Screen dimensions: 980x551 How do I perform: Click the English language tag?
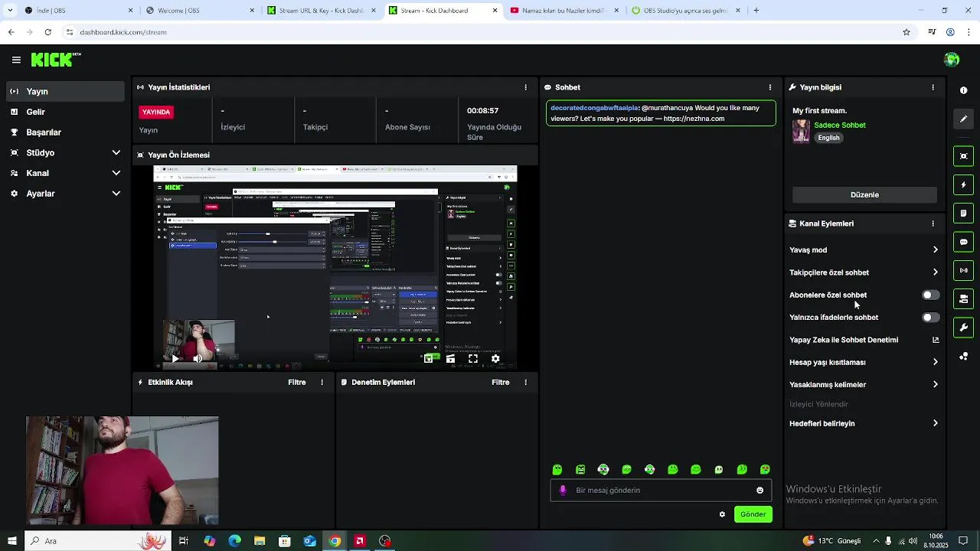click(x=828, y=138)
